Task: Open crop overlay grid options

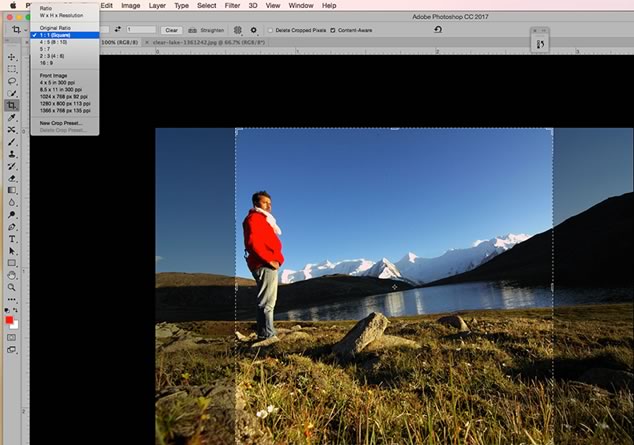Action: point(237,30)
